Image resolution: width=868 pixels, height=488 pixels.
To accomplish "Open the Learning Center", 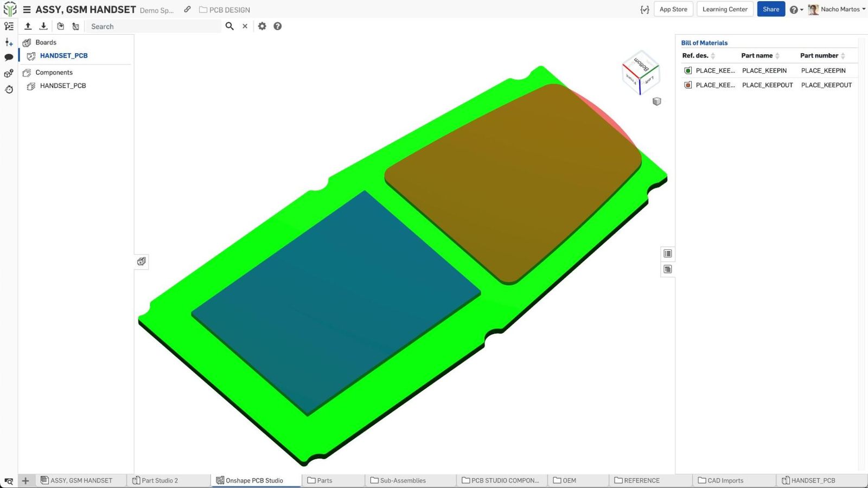I will point(724,9).
